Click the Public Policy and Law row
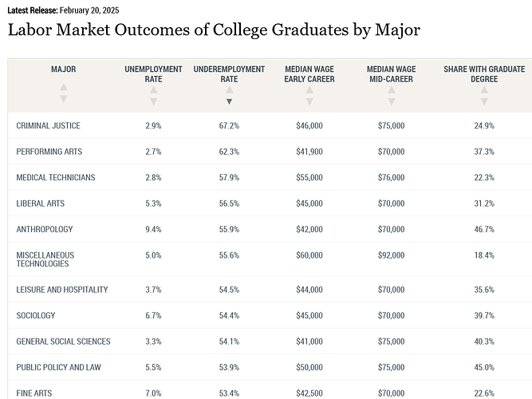This screenshot has width=532, height=399. point(57,367)
